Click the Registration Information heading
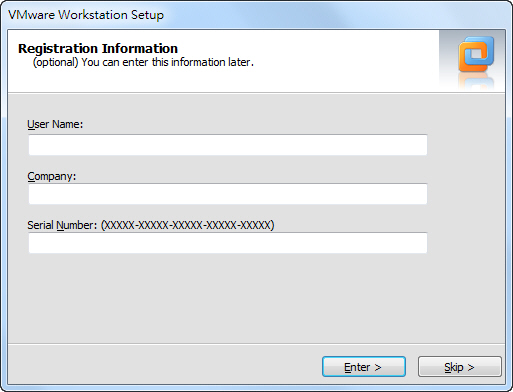Viewport: 513px width, 392px height. [98, 48]
